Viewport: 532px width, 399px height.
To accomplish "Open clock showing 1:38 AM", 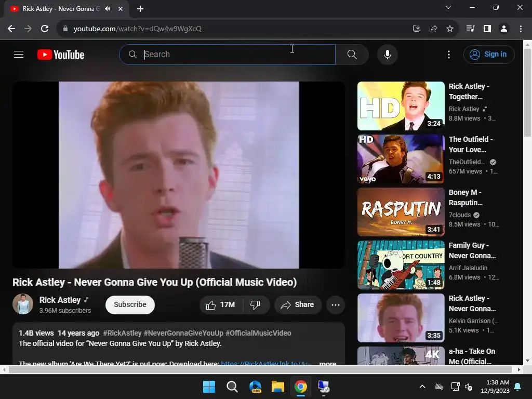I will pyautogui.click(x=495, y=387).
